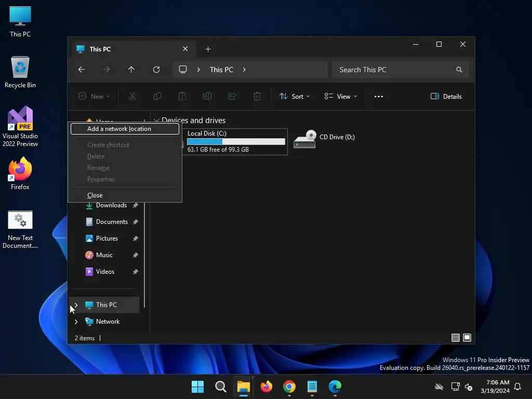Unpin Documents using its pin icon
Image resolution: width=532 pixels, height=399 pixels.
(136, 222)
